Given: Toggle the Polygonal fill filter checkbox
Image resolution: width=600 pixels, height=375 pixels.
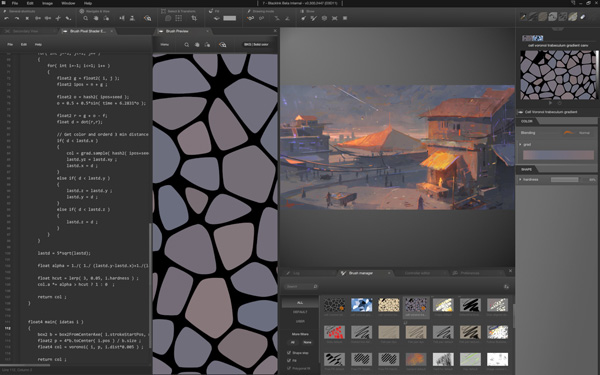Looking at the screenshot, I should [x=289, y=368].
